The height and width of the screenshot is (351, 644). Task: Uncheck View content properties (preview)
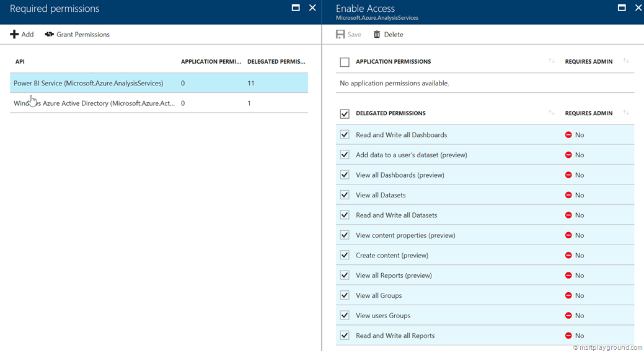point(345,235)
